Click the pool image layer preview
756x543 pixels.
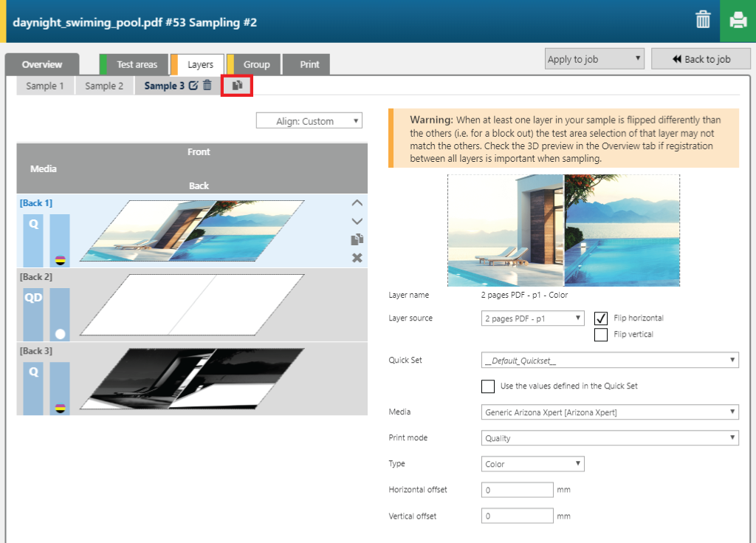pyautogui.click(x=563, y=230)
